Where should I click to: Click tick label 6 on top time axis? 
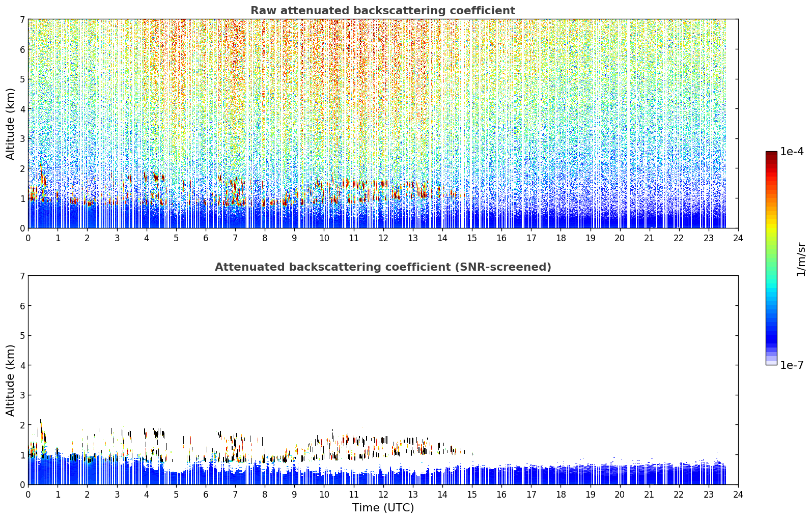[x=206, y=238]
